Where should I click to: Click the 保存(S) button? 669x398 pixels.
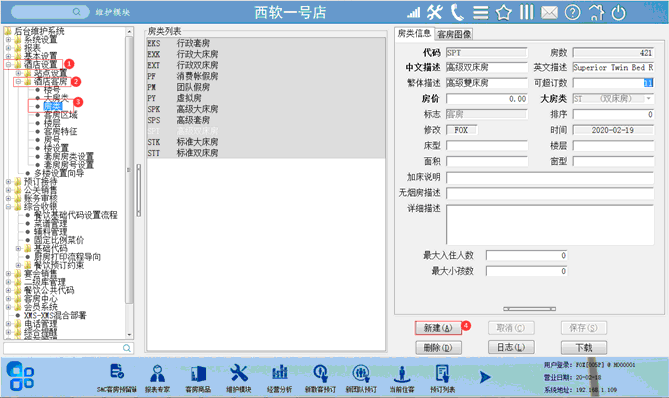coord(584,328)
